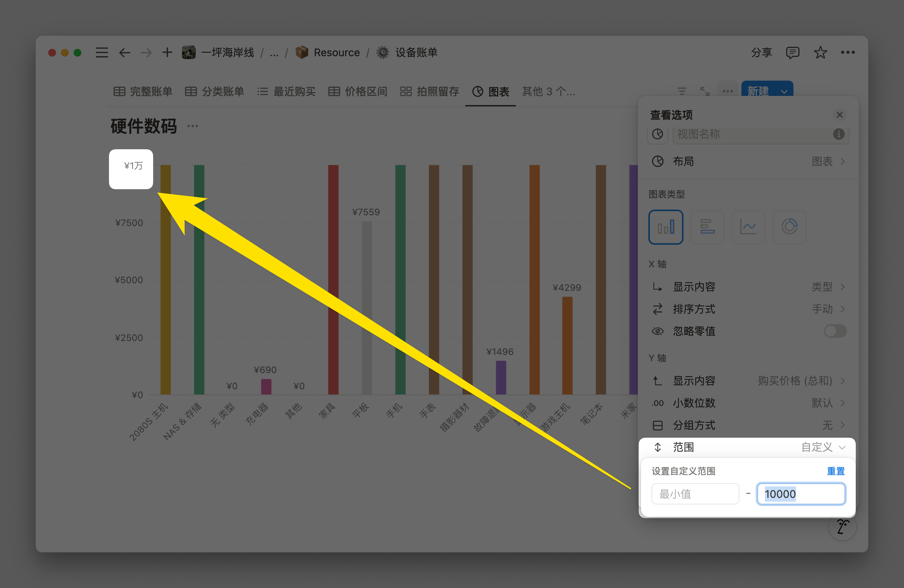Open the comments icon in the top right
904x588 pixels.
[793, 52]
